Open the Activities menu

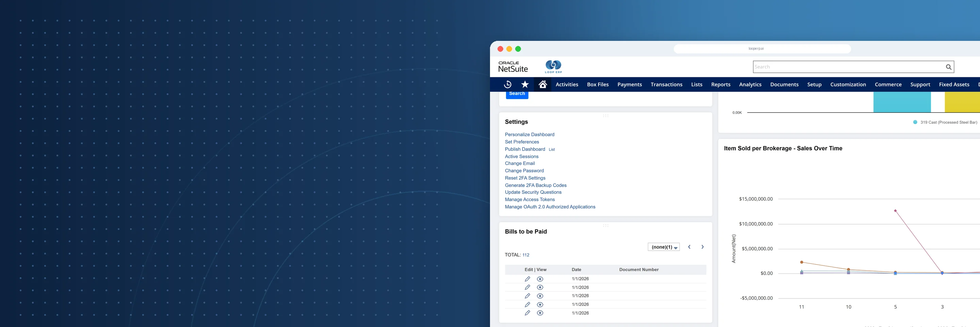[x=567, y=84]
